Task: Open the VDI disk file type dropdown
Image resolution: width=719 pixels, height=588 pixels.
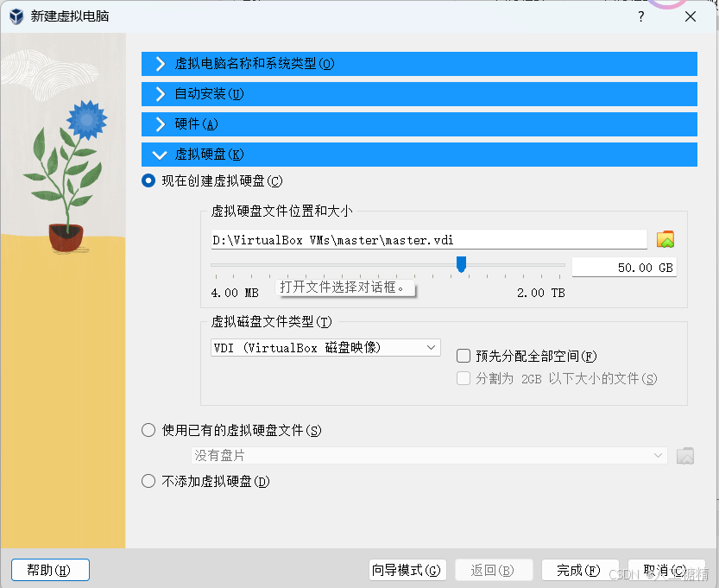Action: click(x=325, y=348)
